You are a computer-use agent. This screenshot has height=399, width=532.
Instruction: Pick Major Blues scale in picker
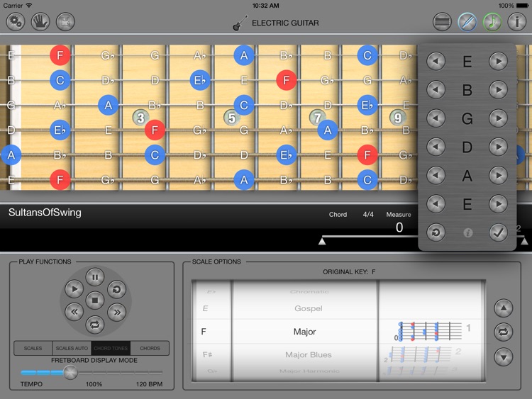click(x=309, y=354)
